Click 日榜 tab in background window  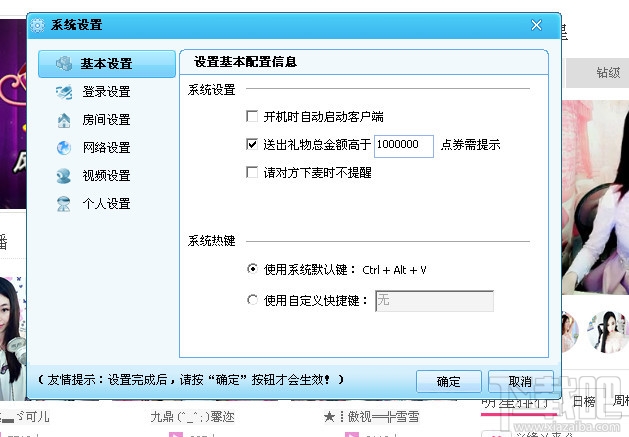coord(584,401)
